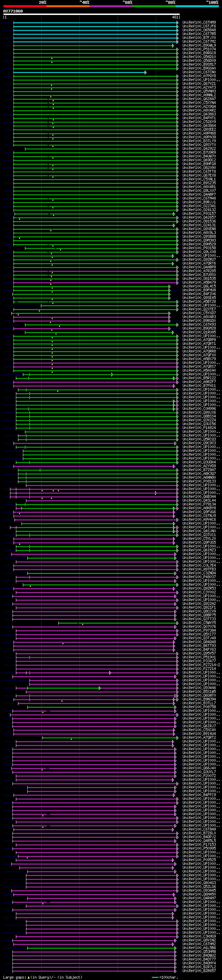Viewport: 222px width, 980px height.
Task: Click the cyan alignment bar for C6TCN0
Action: (x=80, y=72)
